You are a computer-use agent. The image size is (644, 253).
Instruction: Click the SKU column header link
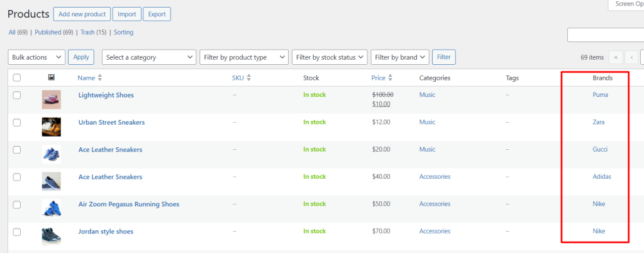(238, 77)
